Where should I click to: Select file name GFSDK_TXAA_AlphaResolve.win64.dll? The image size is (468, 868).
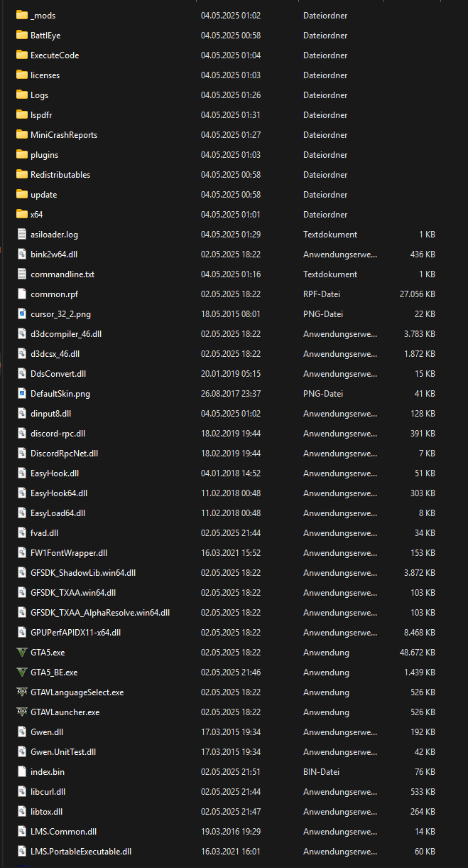click(x=100, y=612)
